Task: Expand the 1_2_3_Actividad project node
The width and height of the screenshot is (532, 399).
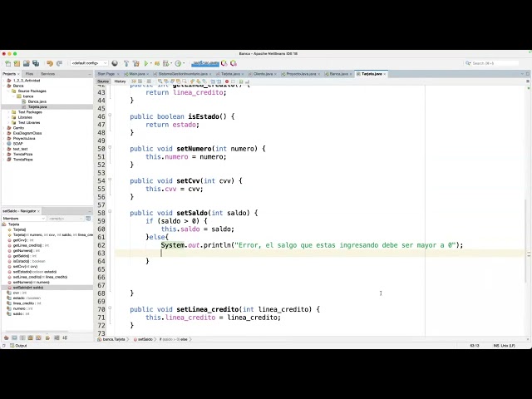Action: [4, 81]
